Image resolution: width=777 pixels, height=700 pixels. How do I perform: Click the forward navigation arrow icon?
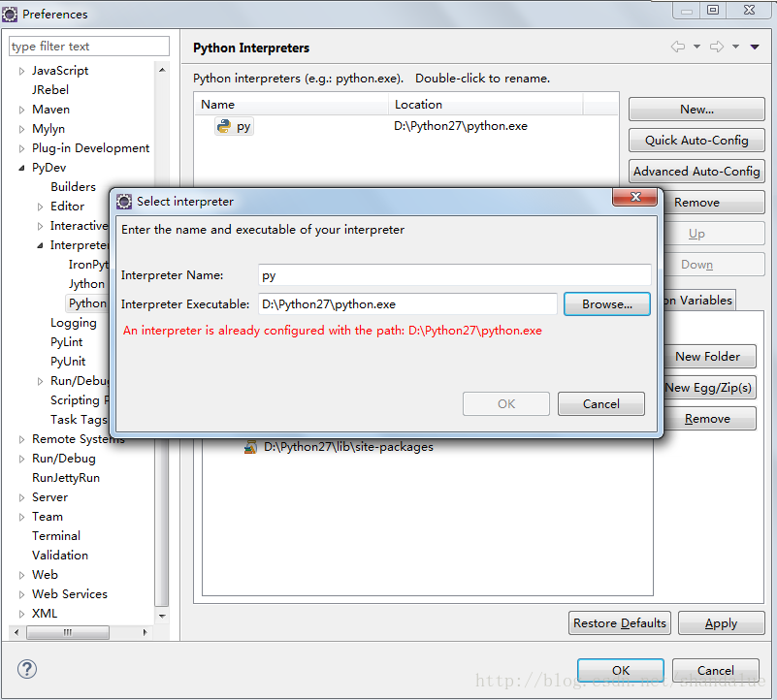click(717, 47)
